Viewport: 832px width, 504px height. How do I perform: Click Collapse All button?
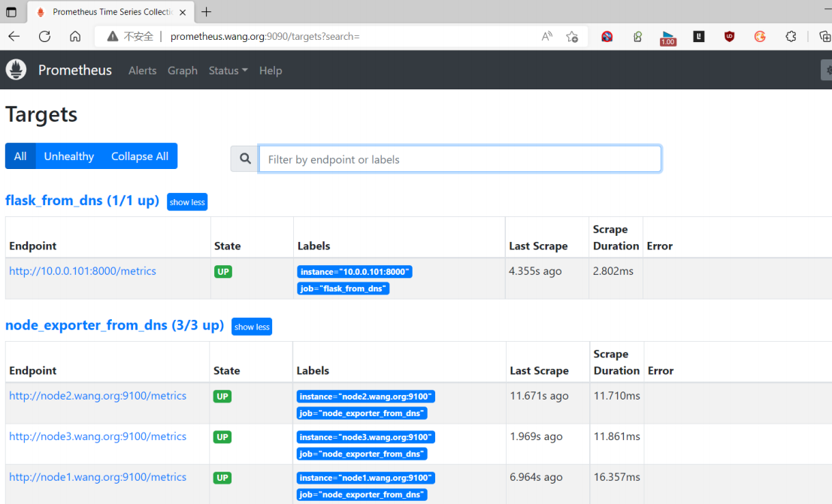[140, 156]
